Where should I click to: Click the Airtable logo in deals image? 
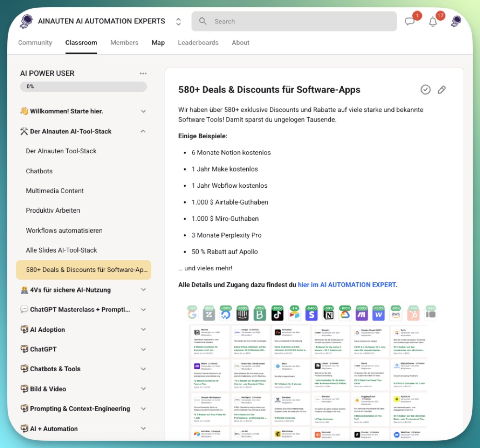tap(295, 315)
